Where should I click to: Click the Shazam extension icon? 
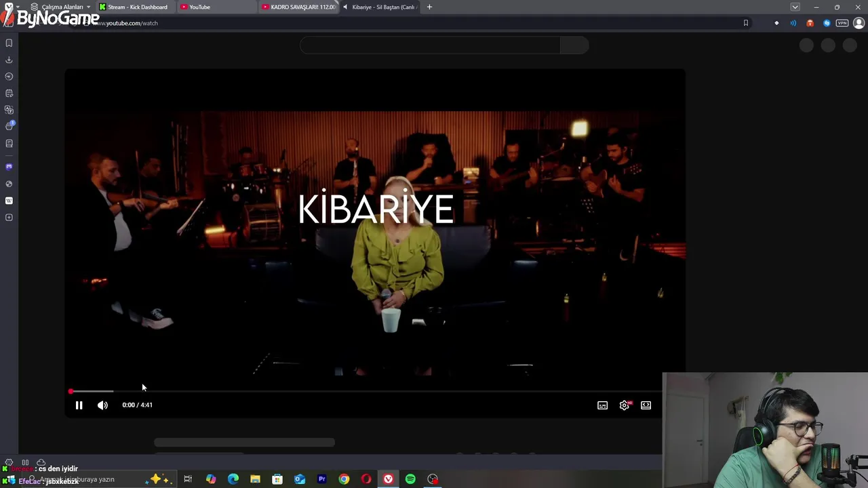point(827,23)
